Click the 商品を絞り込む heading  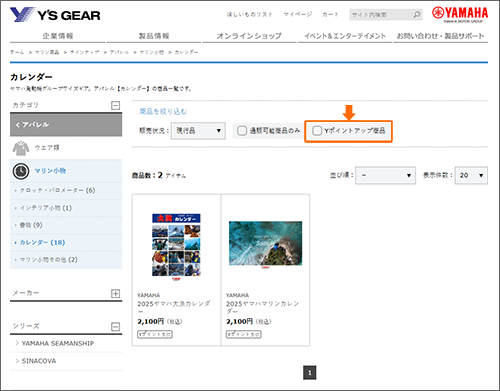coord(163,111)
